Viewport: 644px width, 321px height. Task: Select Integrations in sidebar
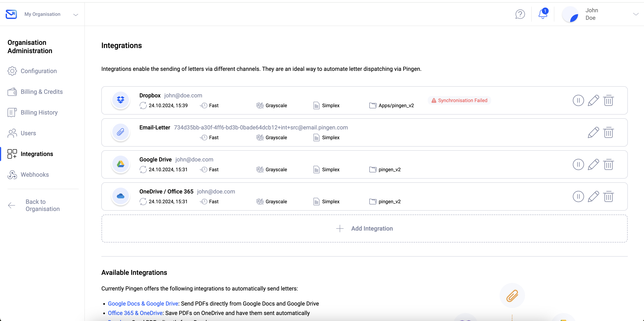(x=37, y=154)
